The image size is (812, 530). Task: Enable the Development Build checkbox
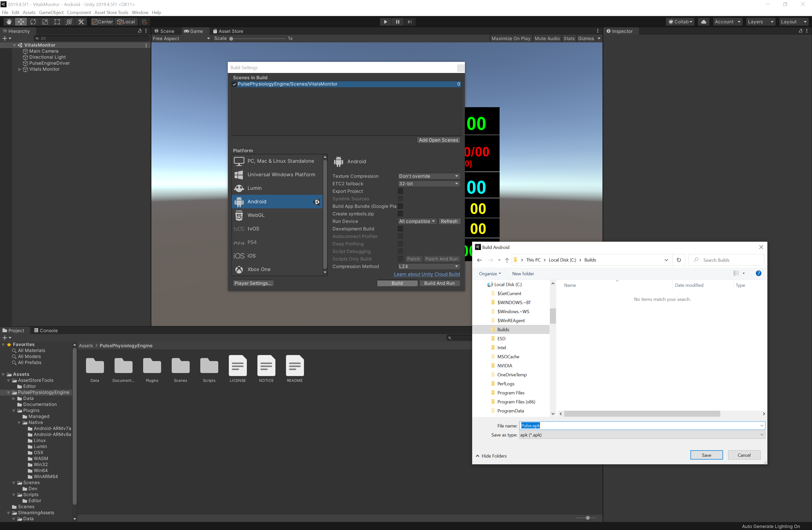click(x=400, y=229)
